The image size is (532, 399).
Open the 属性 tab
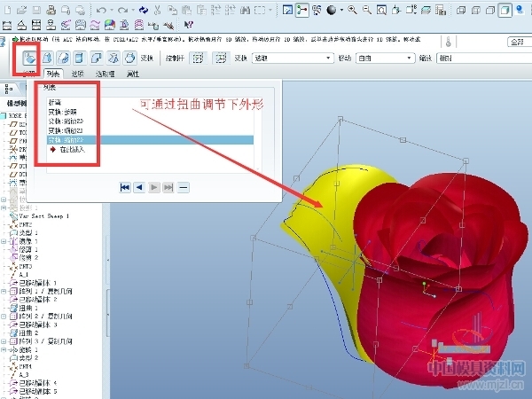tap(133, 74)
